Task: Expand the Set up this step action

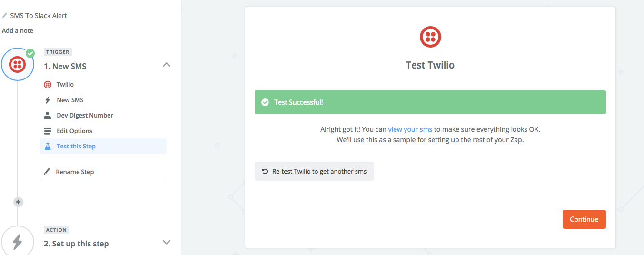Action: pyautogui.click(x=167, y=242)
